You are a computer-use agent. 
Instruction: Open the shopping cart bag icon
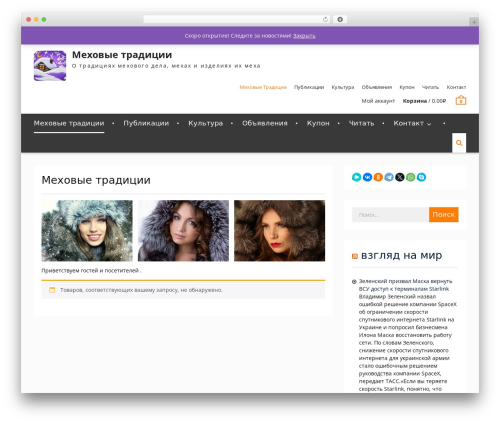click(x=461, y=100)
